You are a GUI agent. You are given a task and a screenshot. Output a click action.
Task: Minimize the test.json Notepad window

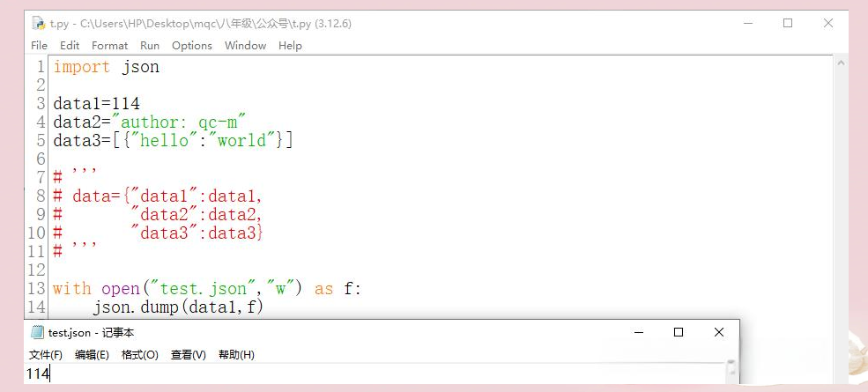click(640, 332)
